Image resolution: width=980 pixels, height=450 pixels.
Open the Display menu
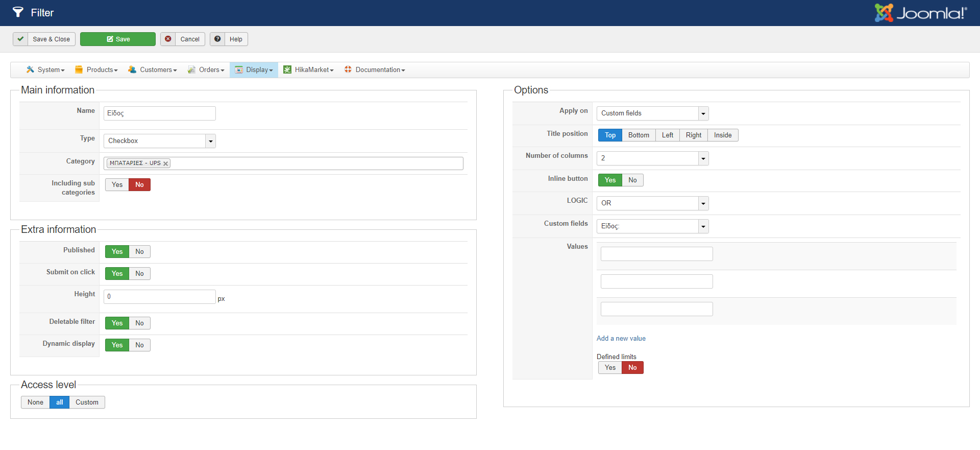coord(254,69)
